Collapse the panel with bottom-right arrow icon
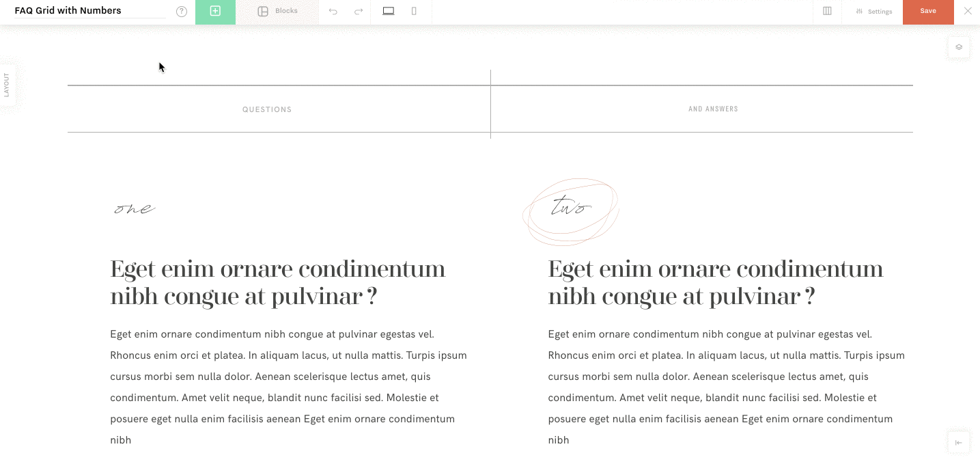Viewport: 980px width, 464px height. click(x=959, y=443)
